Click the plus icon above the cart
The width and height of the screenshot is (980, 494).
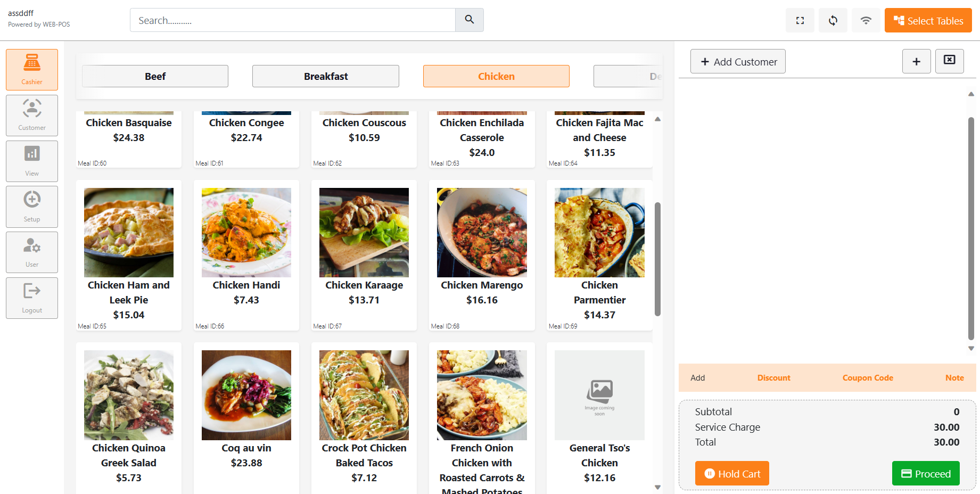tap(916, 61)
